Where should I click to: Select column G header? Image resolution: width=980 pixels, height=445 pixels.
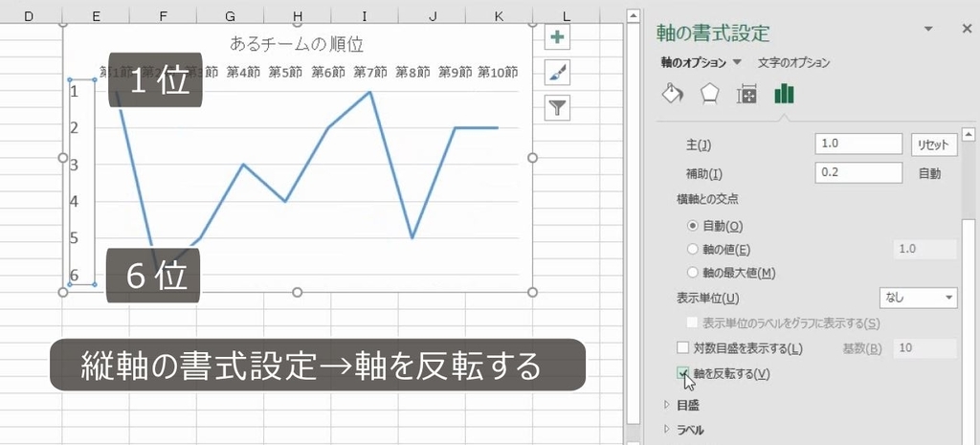[230, 16]
